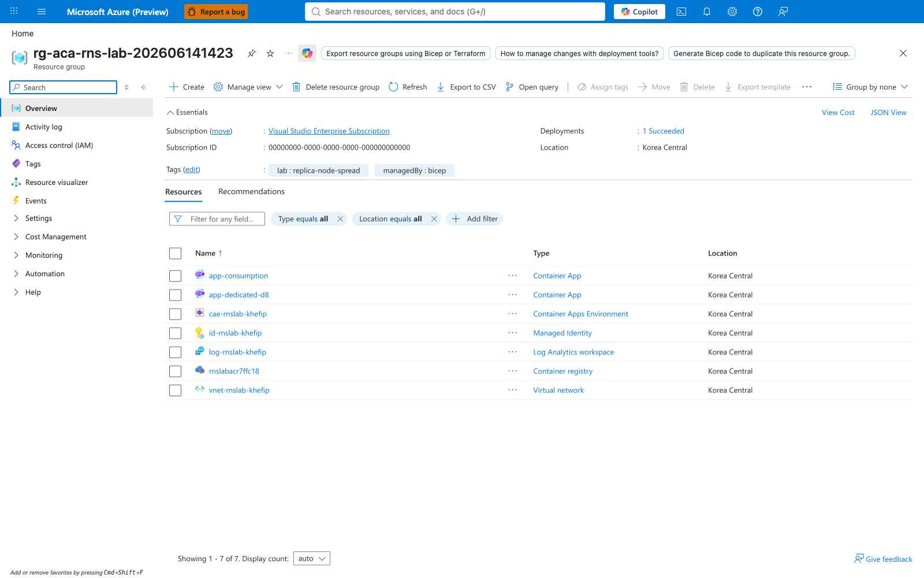Click the JSON View link
This screenshot has height=578, width=924.
[888, 113]
